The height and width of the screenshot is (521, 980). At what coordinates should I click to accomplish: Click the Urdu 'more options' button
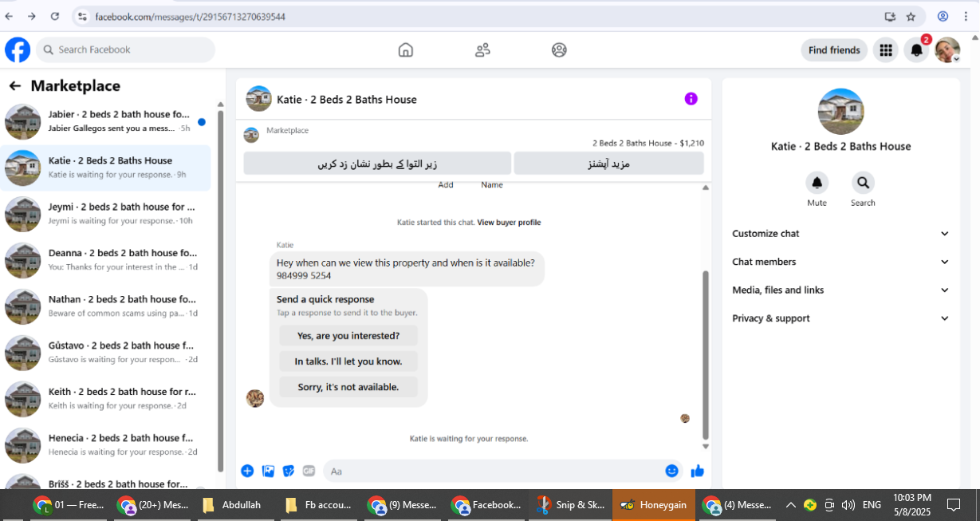click(608, 164)
